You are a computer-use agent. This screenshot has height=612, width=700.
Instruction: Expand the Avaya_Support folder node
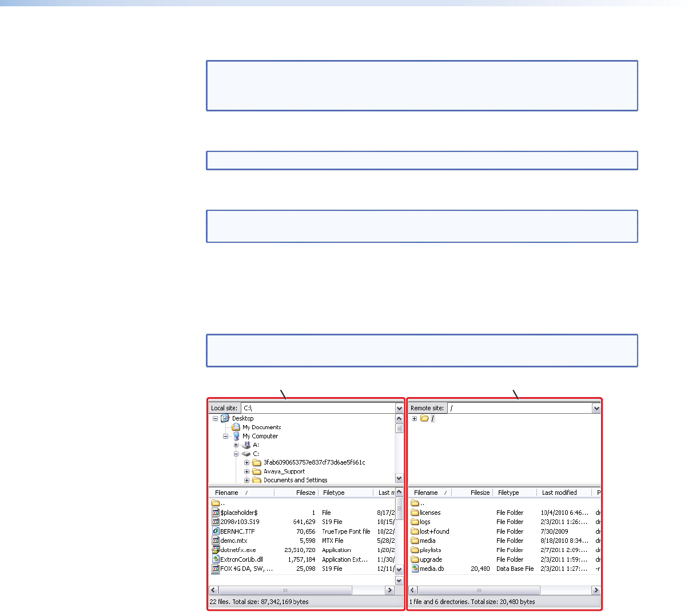pyautogui.click(x=246, y=471)
